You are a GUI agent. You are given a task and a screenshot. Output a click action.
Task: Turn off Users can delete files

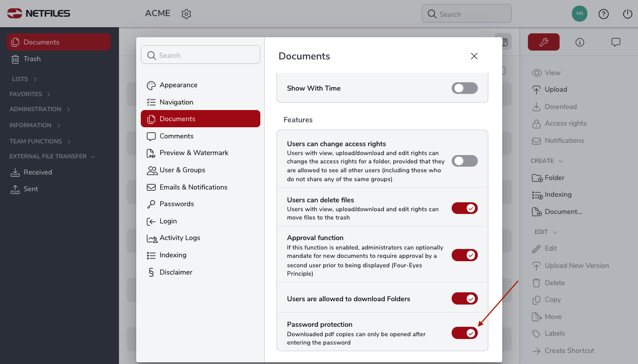pos(464,208)
